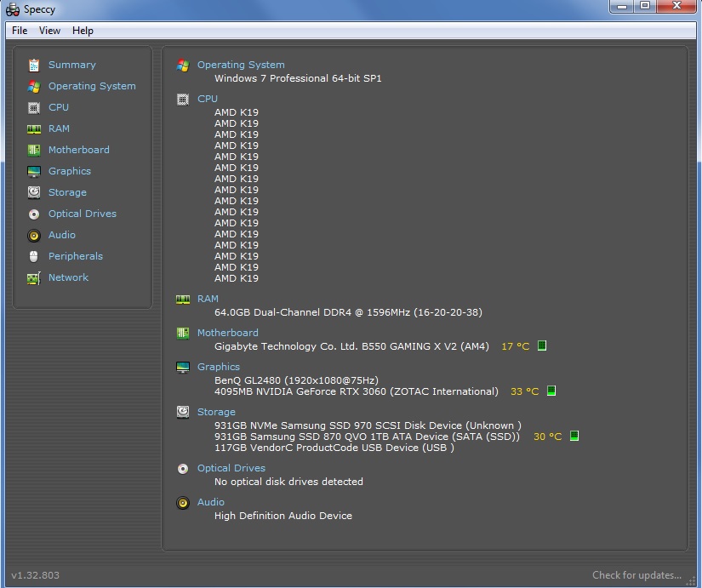Click the Storage hard drive icon in sidebar
The height and width of the screenshot is (588, 702).
pyautogui.click(x=34, y=192)
